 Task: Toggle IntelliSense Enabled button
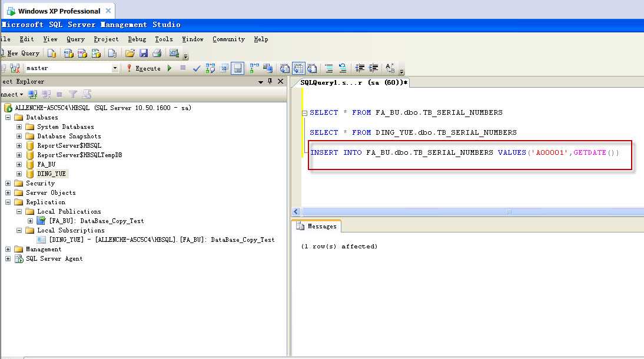point(238,68)
